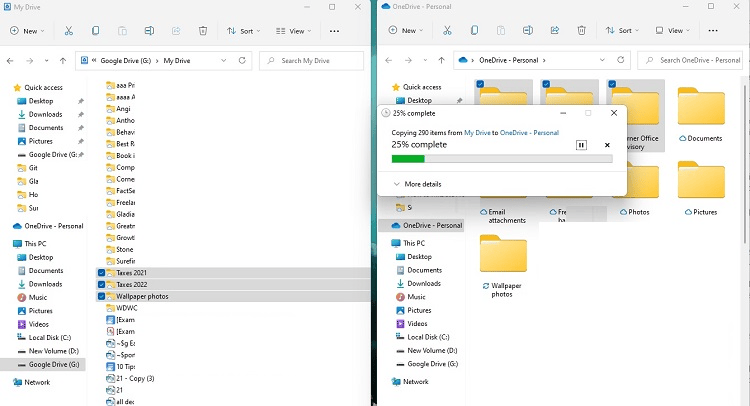The height and width of the screenshot is (406, 750).
Task: Select Network in OneDrive window sidebar
Action: 410,382
